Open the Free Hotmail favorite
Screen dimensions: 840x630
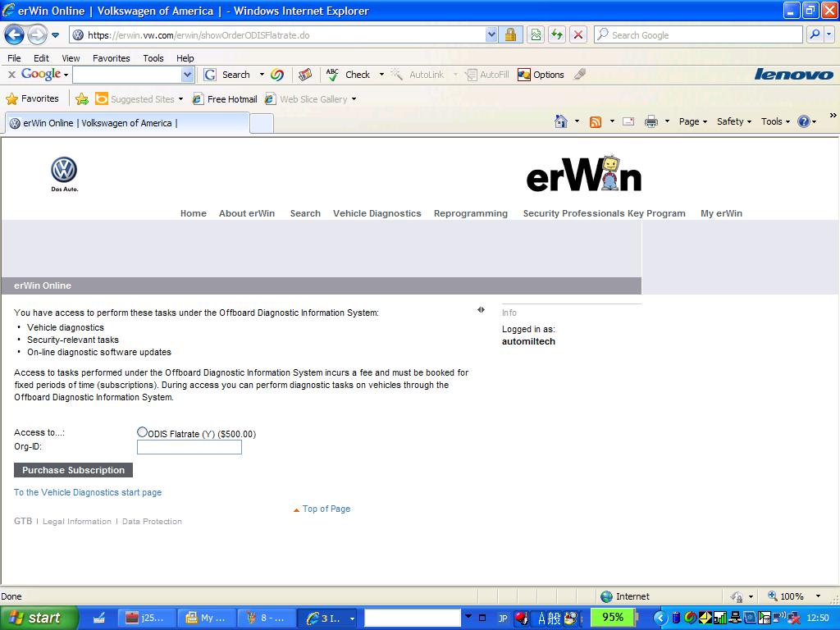(x=225, y=99)
